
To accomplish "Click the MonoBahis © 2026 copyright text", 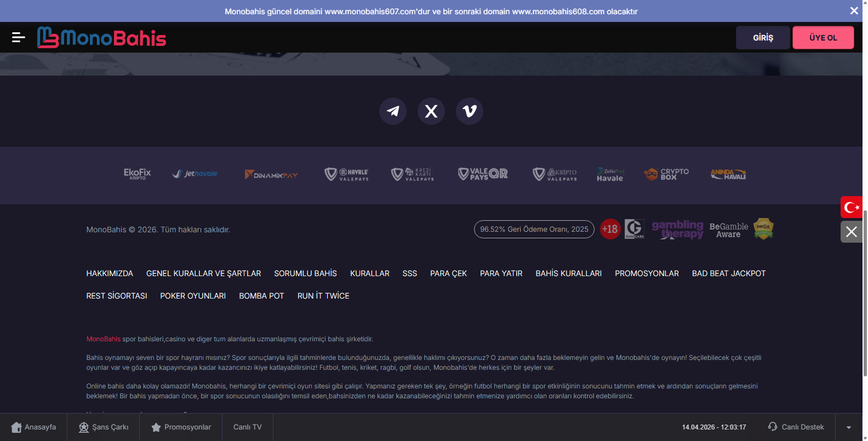I will coord(158,230).
